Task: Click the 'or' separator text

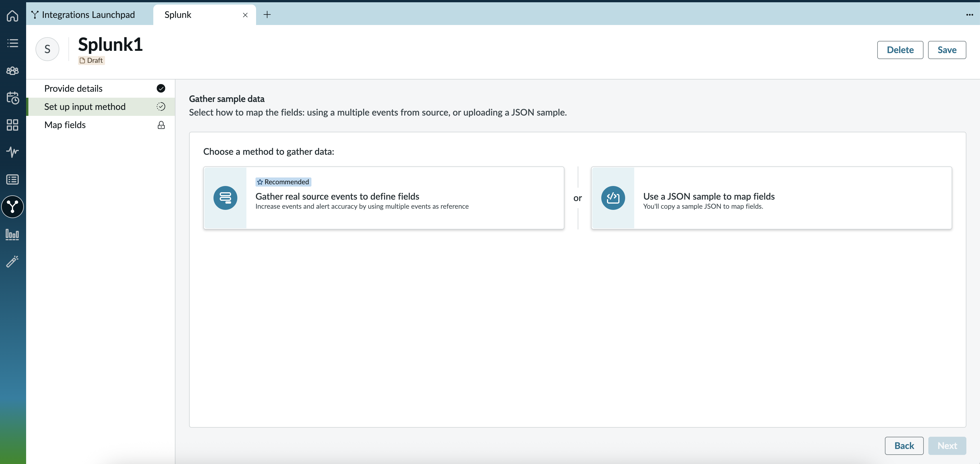Action: click(x=577, y=198)
